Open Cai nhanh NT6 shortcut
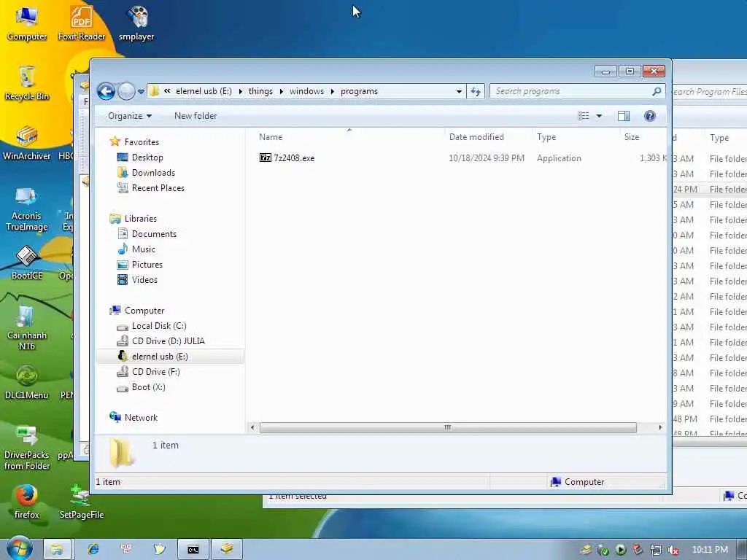The width and height of the screenshot is (747, 560). [27, 327]
